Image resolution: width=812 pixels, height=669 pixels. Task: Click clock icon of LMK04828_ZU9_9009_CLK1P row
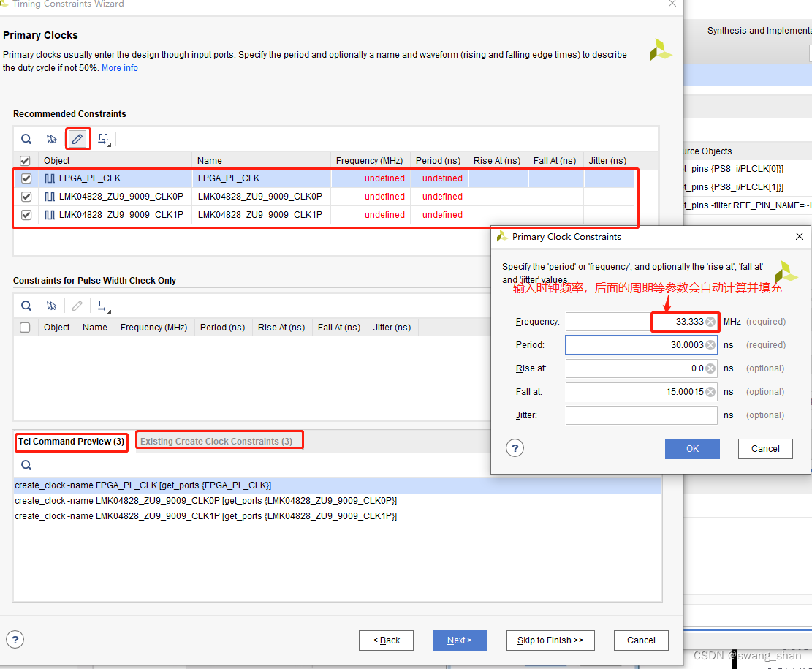50,214
